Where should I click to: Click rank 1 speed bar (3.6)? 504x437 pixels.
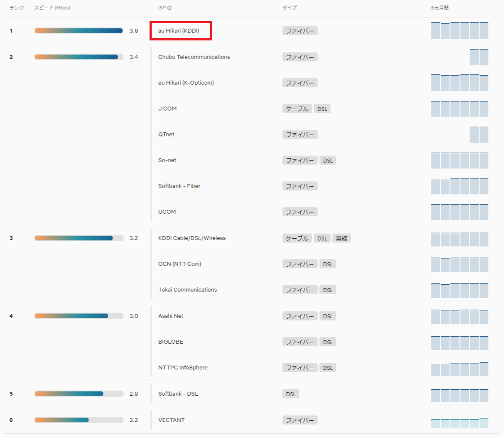click(79, 31)
